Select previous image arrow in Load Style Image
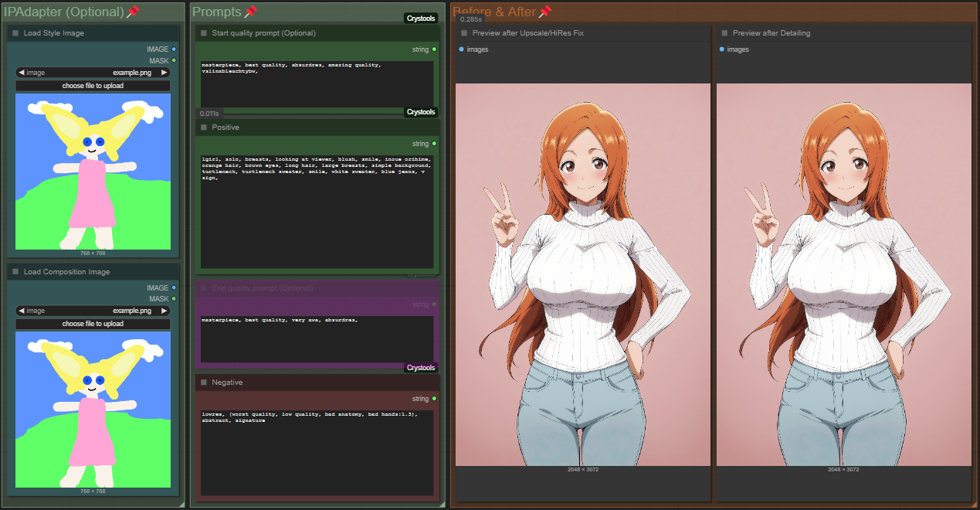The height and width of the screenshot is (510, 980). pyautogui.click(x=22, y=73)
